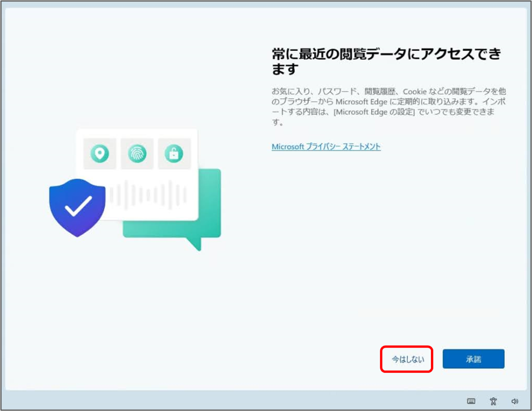Click the description paragraph beginning お気に入り、パスワード
Image resolution: width=532 pixels, height=411 pixels.
coord(389,107)
